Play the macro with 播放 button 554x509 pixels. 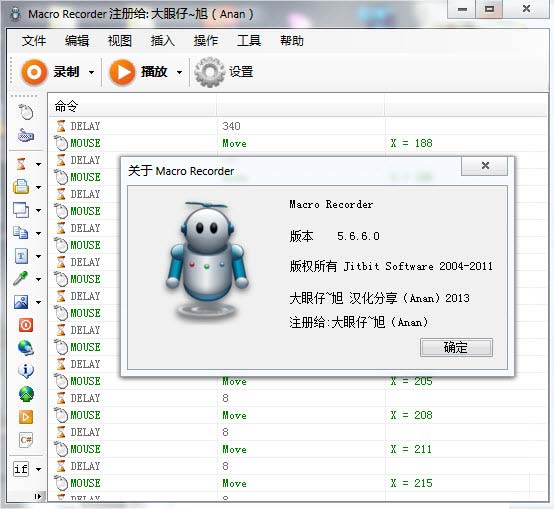138,72
